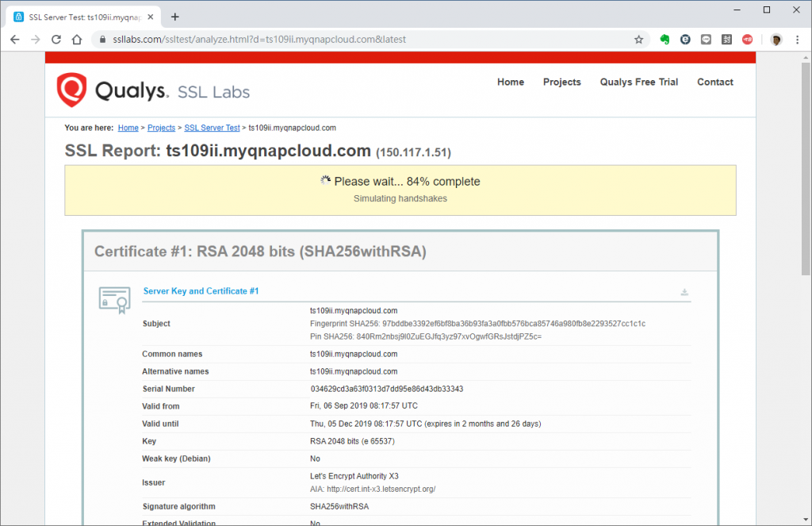Click the scrollbar down arrow
Image resolution: width=812 pixels, height=526 pixels.
click(806, 520)
